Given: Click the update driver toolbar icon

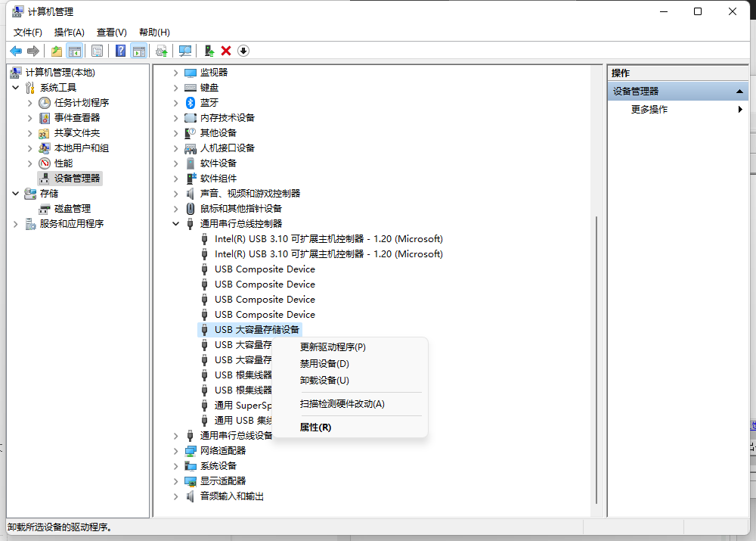Looking at the screenshot, I should pos(209,51).
